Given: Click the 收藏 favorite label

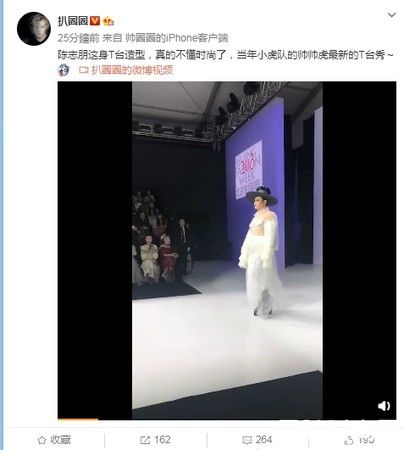Looking at the screenshot, I should (61, 440).
